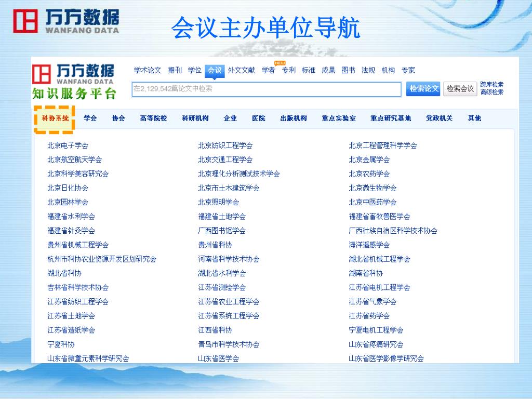This screenshot has width=532, height=399.
Task: Open 广西壮族自治区科学技术协会
Action: click(x=393, y=231)
